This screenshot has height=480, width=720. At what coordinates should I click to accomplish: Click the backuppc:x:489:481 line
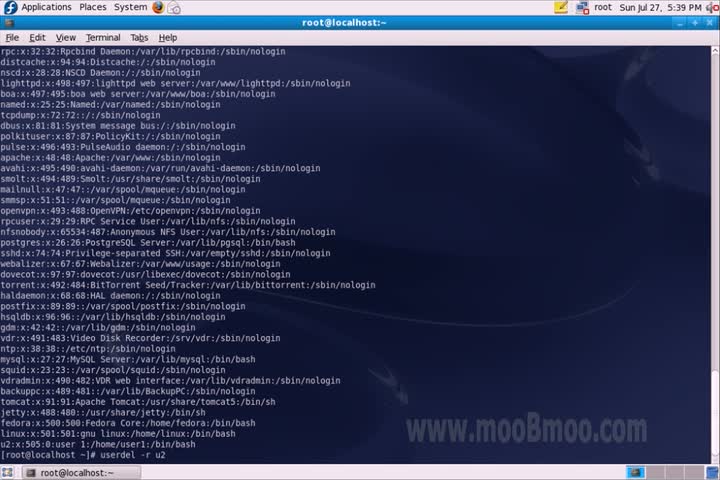tap(128, 391)
